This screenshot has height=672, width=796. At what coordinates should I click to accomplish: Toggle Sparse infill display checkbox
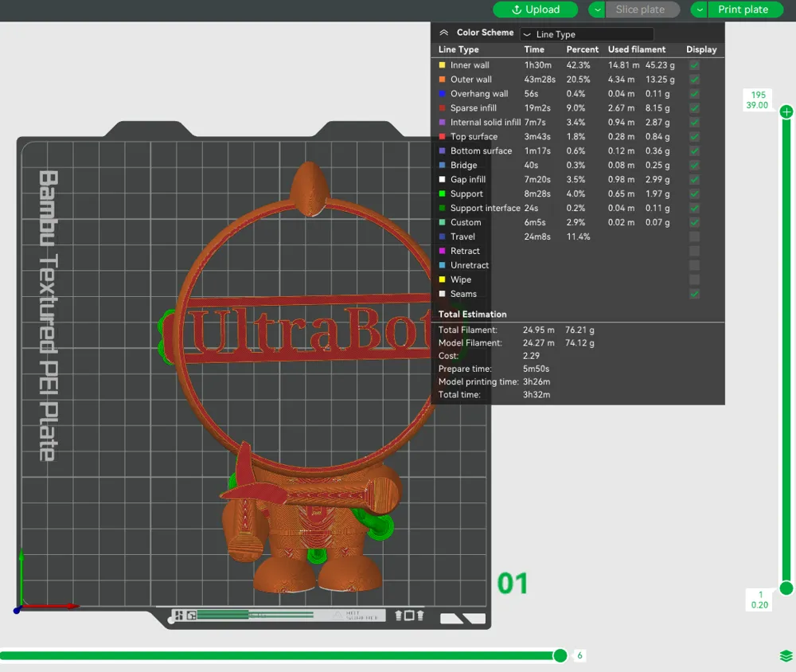(x=694, y=108)
